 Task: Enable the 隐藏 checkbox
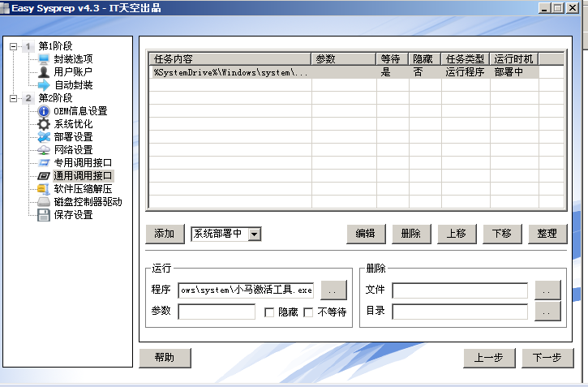[269, 312]
